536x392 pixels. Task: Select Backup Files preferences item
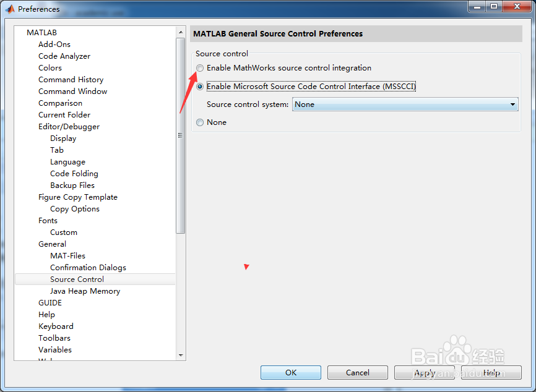coord(72,185)
